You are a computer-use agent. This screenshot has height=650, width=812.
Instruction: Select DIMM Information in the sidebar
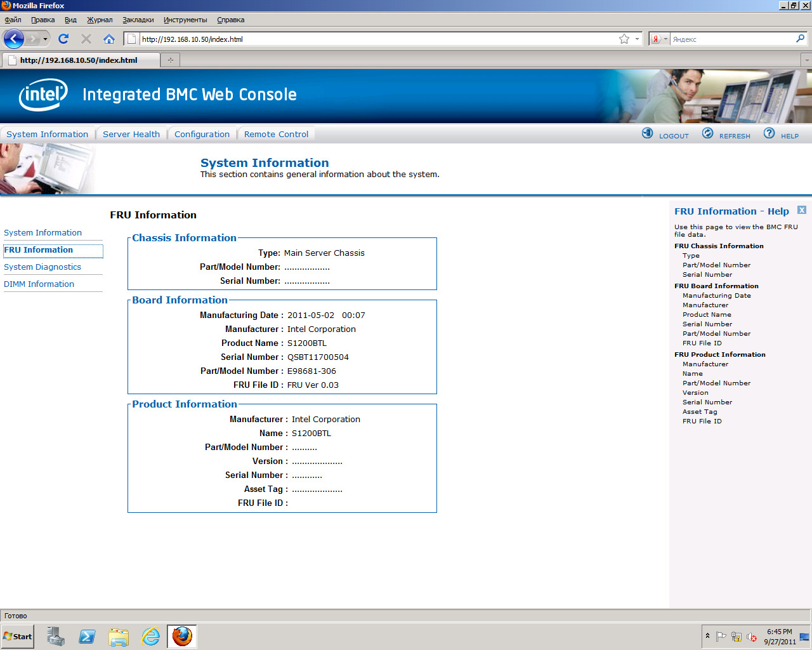(x=39, y=284)
